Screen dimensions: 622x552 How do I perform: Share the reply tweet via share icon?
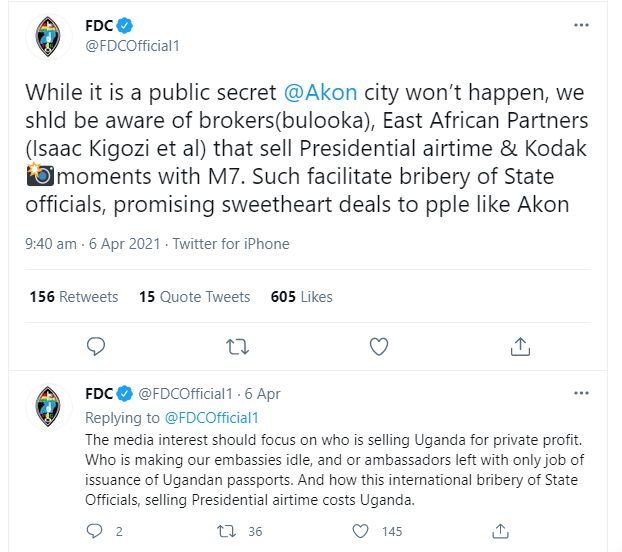[500, 531]
